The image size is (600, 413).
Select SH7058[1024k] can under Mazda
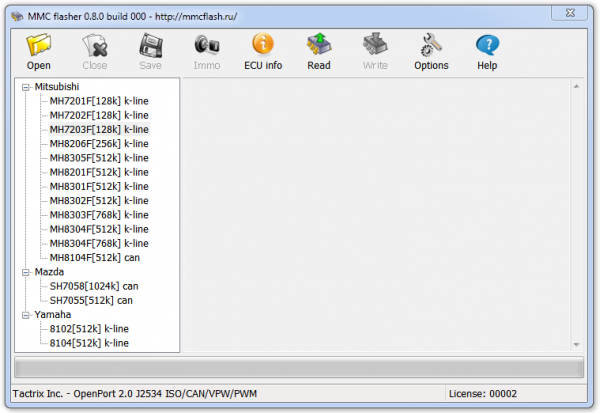coord(94,286)
